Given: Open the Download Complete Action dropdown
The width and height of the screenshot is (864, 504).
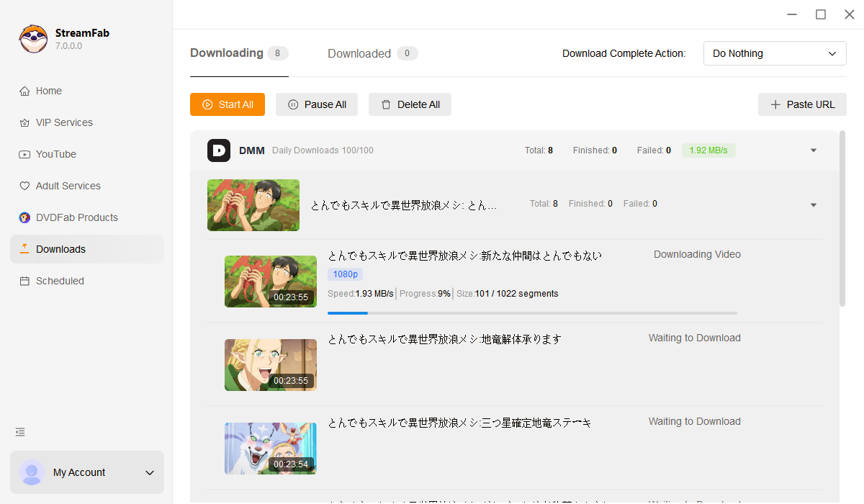Looking at the screenshot, I should [x=775, y=53].
